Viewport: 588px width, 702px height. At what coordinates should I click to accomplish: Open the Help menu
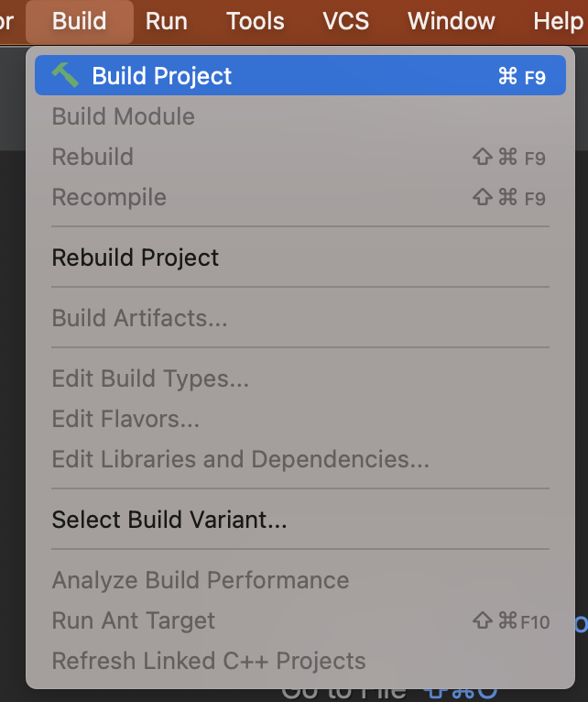557,20
